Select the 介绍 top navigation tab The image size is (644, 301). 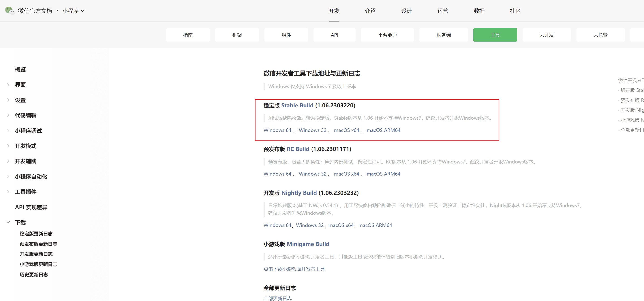click(x=370, y=11)
